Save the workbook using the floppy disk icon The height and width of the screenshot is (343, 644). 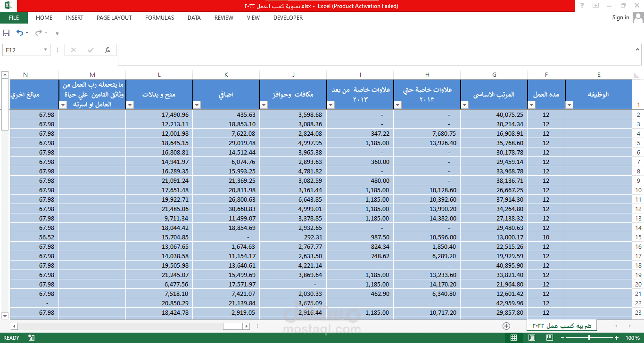(x=6, y=33)
